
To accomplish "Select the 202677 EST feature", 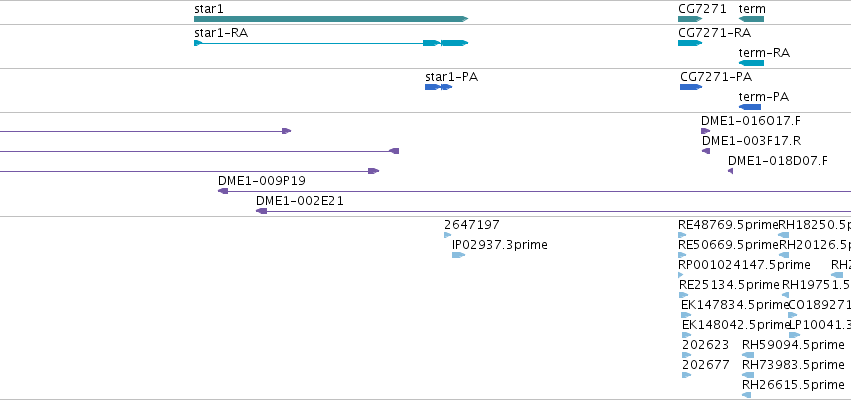I will pos(687,375).
